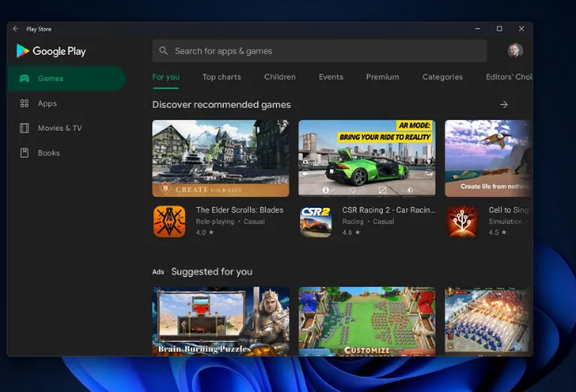The height and width of the screenshot is (392, 576).
Task: Click the Suggested for you heading
Action: coord(212,272)
